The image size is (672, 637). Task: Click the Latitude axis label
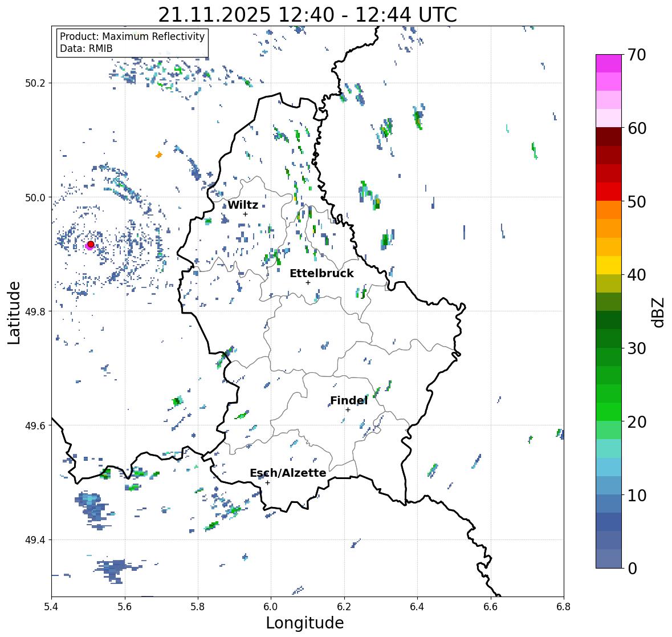click(x=14, y=313)
